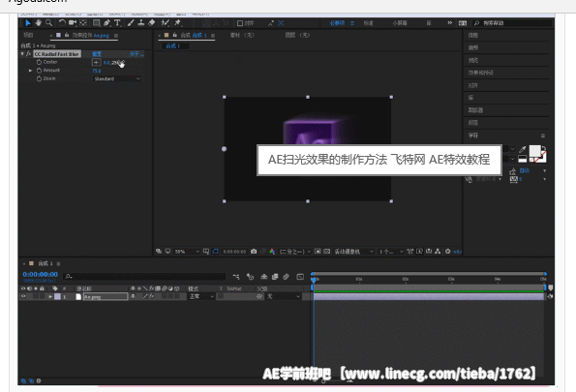Open the view layout 1个 dropdown
The height and width of the screenshot is (392, 576).
pos(391,252)
